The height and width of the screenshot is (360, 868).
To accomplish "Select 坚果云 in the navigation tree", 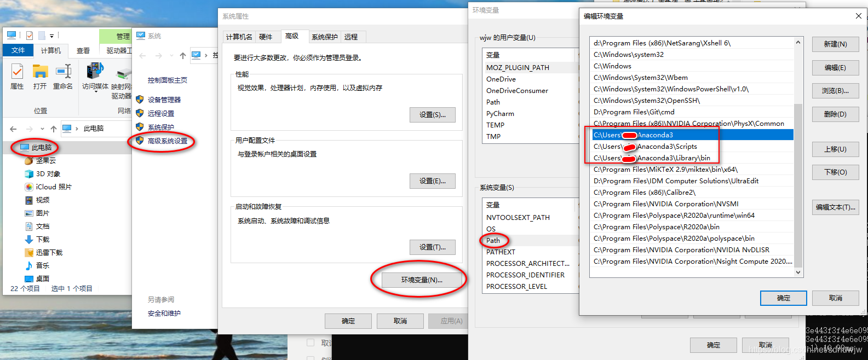I will pyautogui.click(x=45, y=160).
